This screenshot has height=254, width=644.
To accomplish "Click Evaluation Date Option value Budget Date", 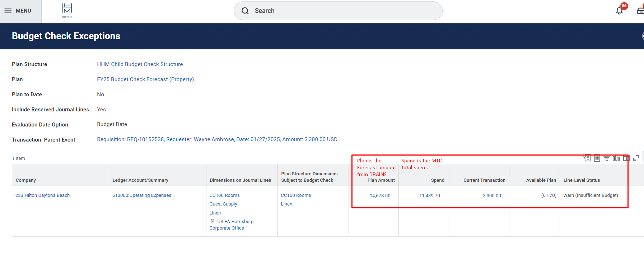I will [112, 124].
